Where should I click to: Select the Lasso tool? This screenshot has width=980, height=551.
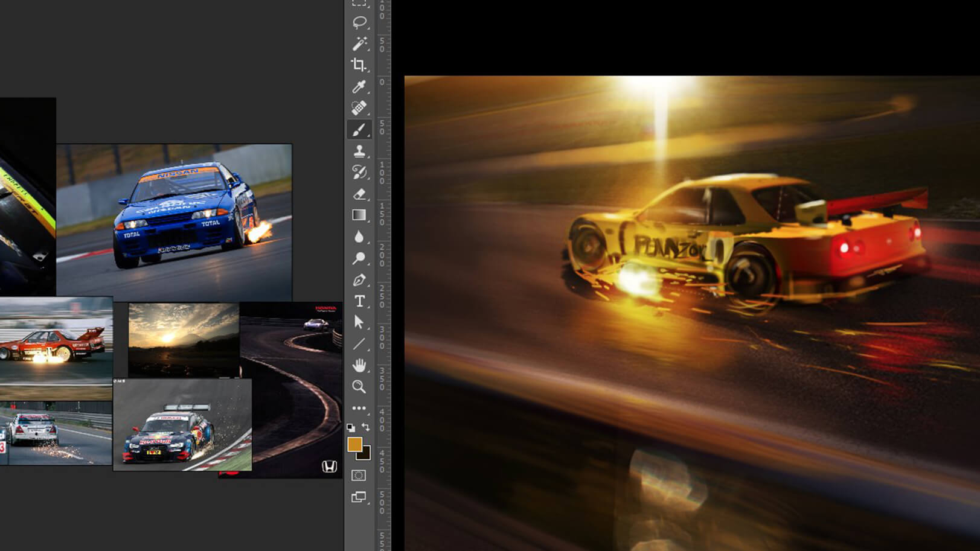pos(359,22)
